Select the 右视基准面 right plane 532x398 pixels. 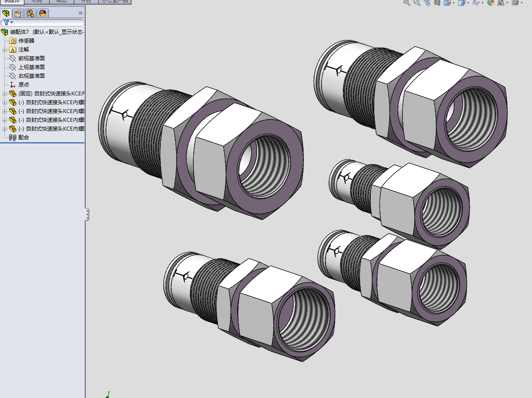point(27,76)
